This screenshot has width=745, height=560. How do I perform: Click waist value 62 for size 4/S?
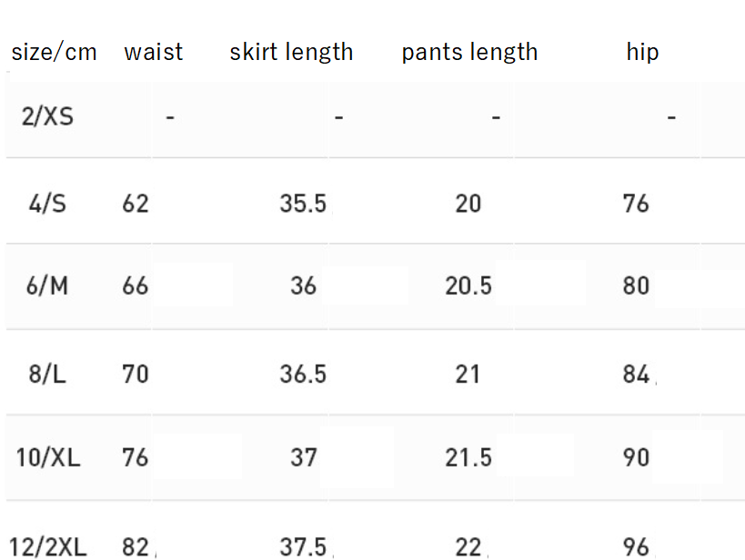[x=136, y=203]
